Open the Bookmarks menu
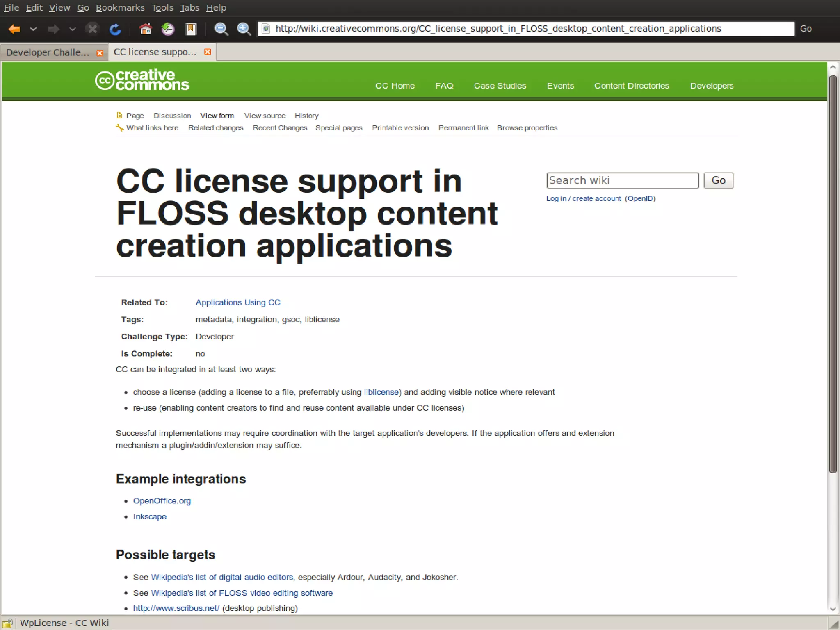840x630 pixels. tap(120, 8)
